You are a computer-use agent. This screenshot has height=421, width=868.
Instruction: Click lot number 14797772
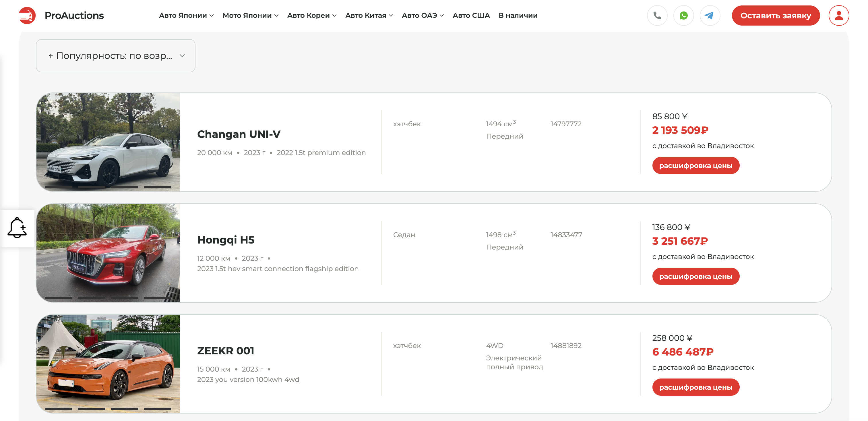(566, 124)
